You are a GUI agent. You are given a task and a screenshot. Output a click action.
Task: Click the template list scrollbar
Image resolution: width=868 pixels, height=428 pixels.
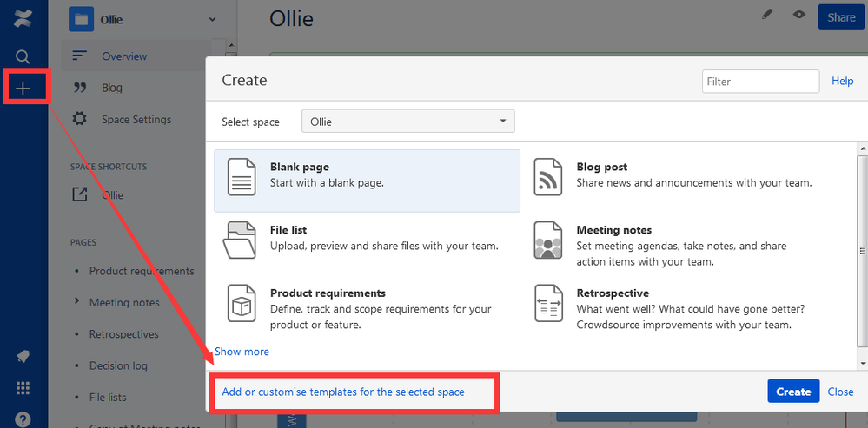point(863,251)
